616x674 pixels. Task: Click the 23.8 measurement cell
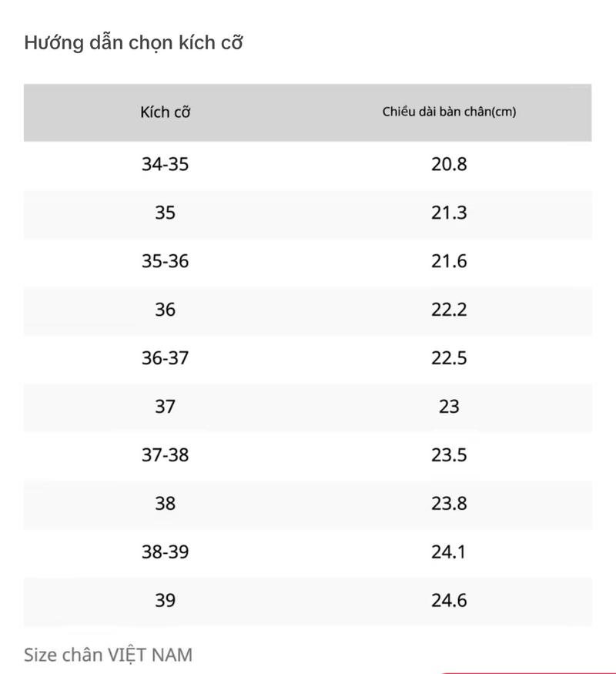click(x=449, y=504)
